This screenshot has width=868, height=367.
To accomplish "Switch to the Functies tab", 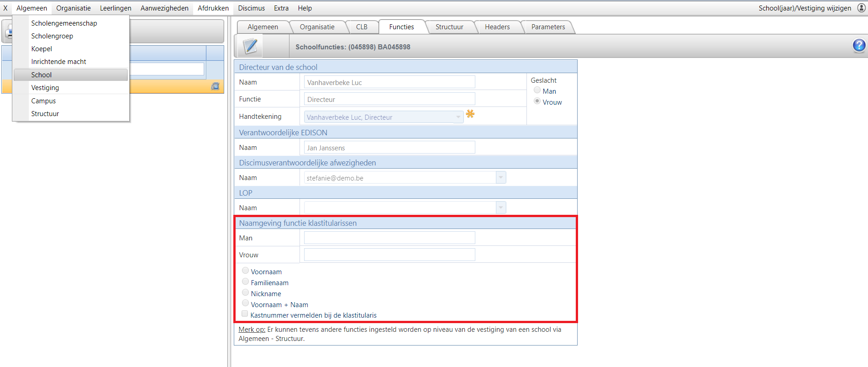I will coord(402,27).
